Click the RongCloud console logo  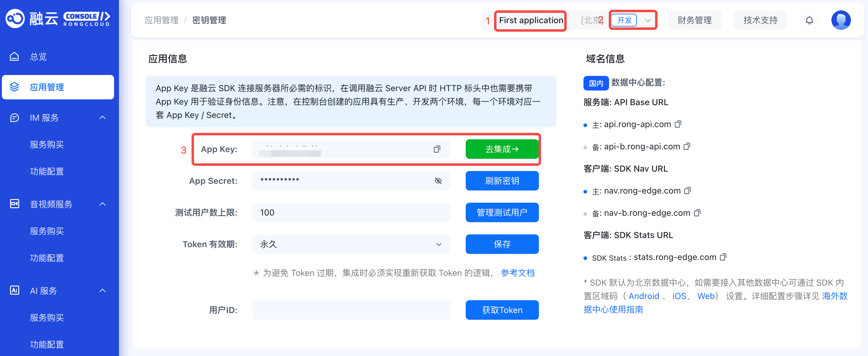58,19
